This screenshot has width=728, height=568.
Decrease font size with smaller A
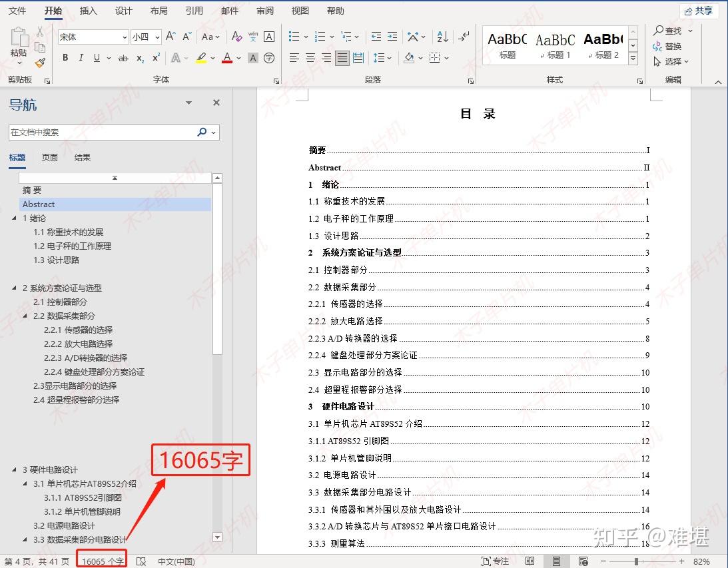click(x=187, y=36)
